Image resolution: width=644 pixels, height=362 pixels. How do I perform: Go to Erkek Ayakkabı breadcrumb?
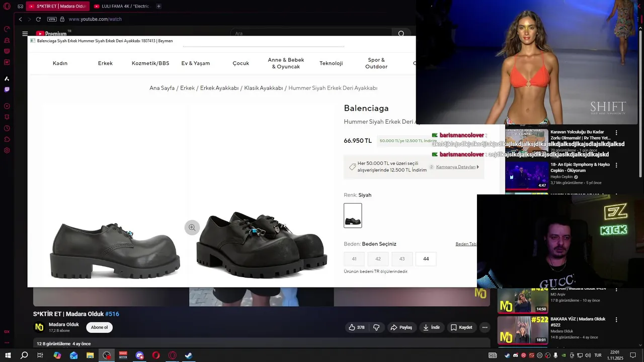[x=219, y=88]
